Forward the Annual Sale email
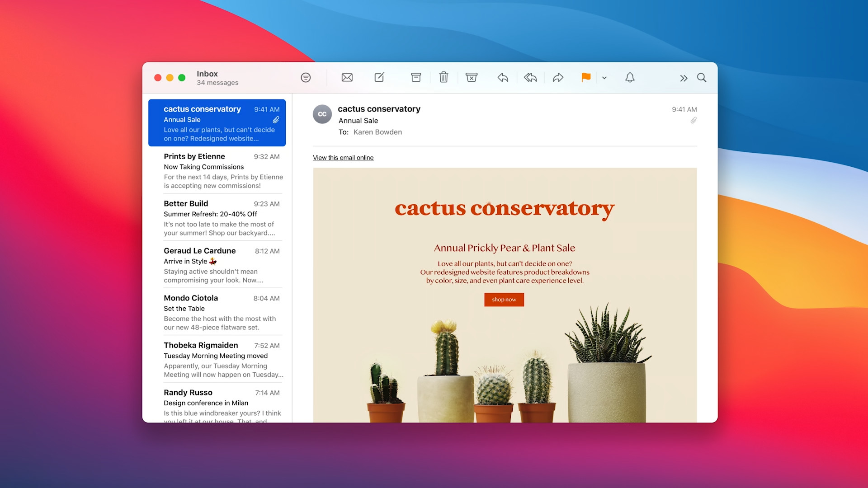868x488 pixels. (558, 77)
